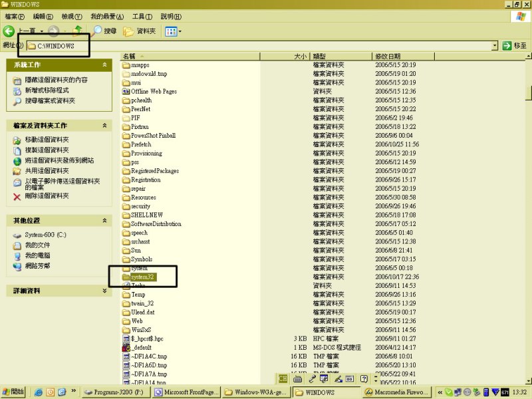Screen dimensions: 532x399
Task: Open the 編輯(E) menu
Action: click(43, 16)
